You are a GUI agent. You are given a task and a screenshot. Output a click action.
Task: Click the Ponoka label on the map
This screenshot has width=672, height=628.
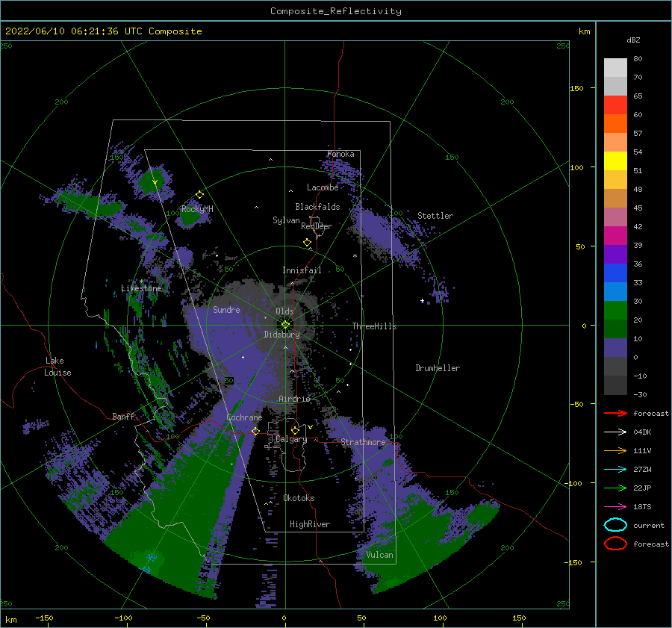340,154
